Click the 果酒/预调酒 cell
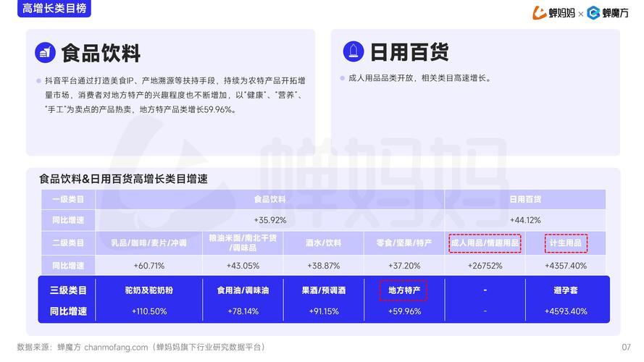644x362 pixels. coord(324,290)
